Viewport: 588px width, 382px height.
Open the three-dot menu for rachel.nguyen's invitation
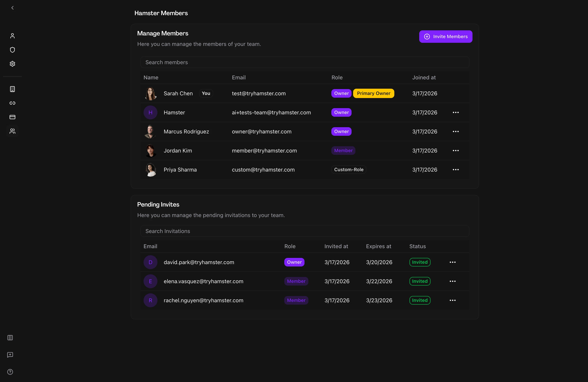(452, 300)
